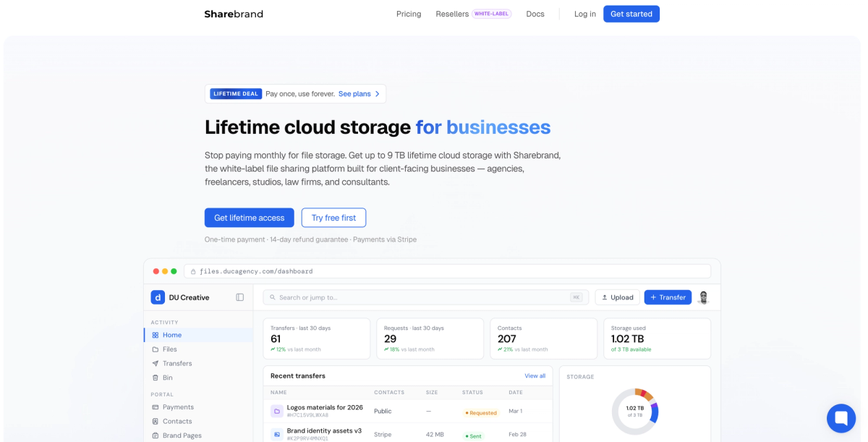Click the DU Creative workspace logo

(x=158, y=297)
